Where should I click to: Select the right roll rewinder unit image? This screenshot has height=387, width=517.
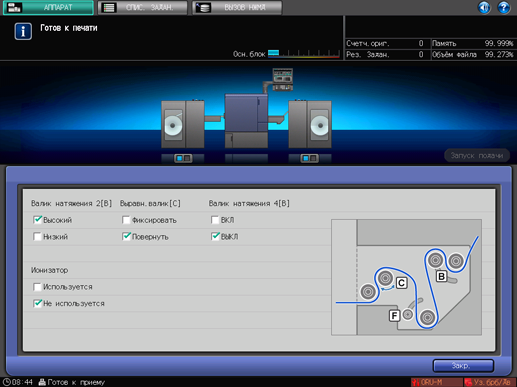[x=310, y=124]
